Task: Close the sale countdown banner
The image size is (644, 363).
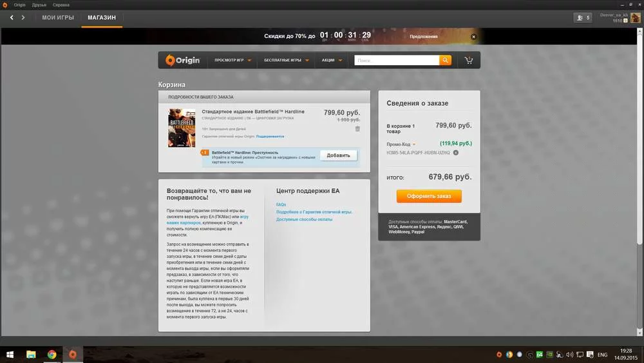Action: tap(473, 37)
